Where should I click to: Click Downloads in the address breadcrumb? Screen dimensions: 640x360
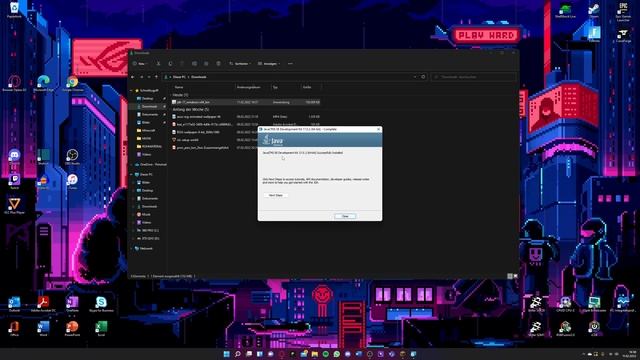[199, 77]
